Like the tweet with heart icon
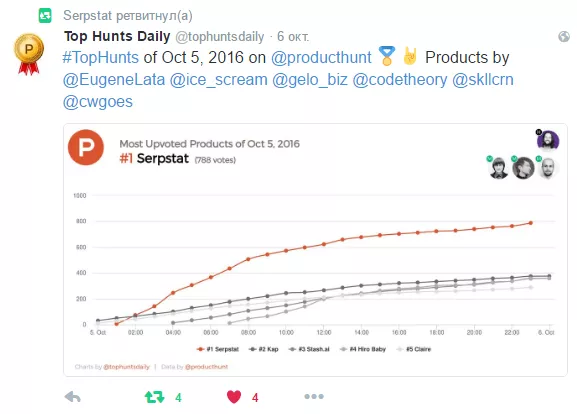 pyautogui.click(x=234, y=397)
